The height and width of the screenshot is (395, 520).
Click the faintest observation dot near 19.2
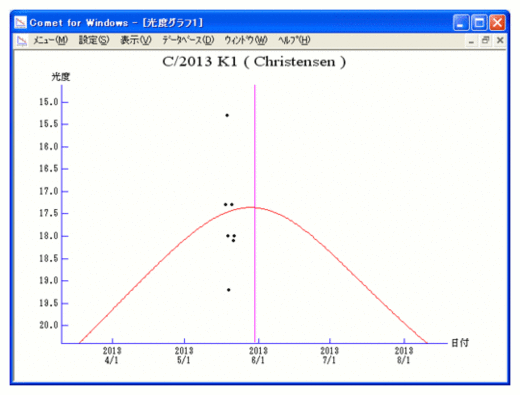[x=229, y=290]
